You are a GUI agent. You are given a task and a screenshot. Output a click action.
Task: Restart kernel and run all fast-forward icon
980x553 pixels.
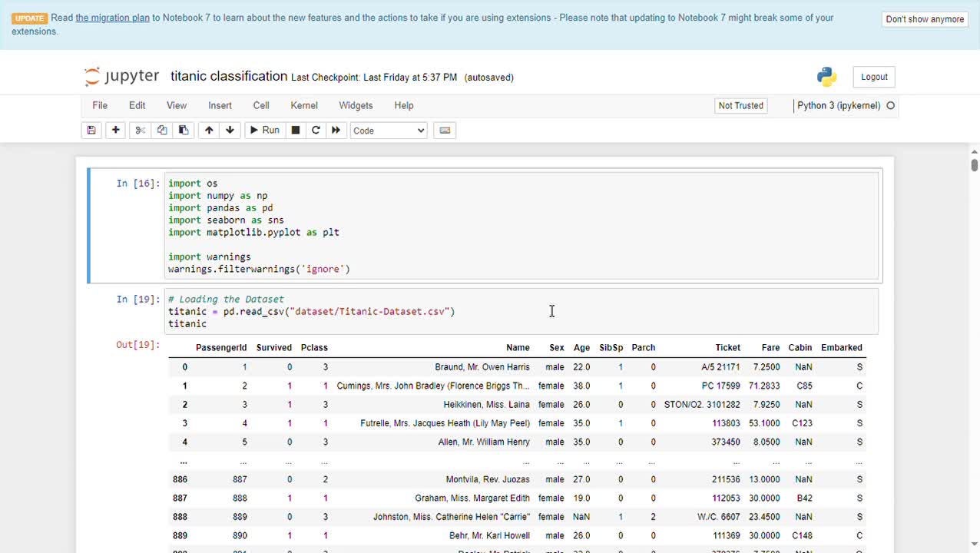[336, 131]
